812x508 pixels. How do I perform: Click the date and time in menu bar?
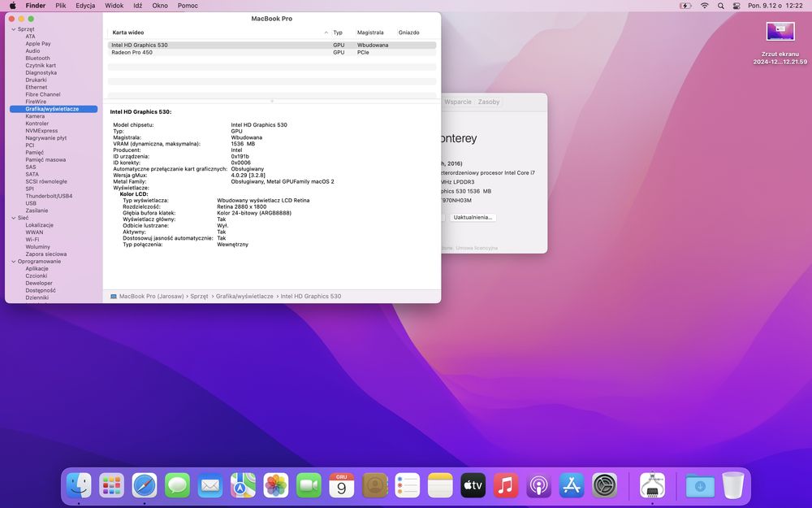(x=775, y=6)
